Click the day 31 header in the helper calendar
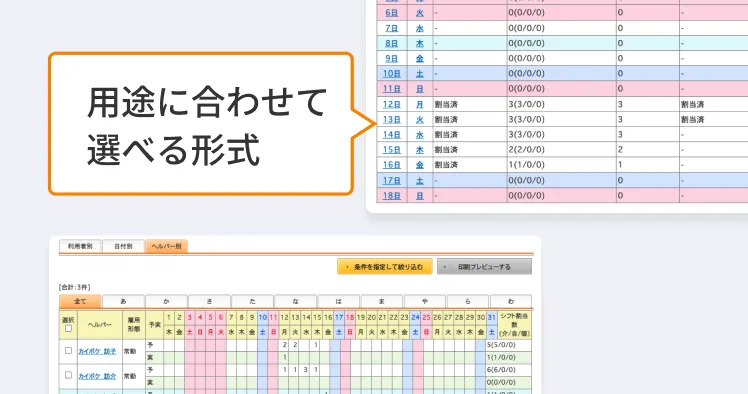Viewport: 748px width, 394px height. tap(491, 317)
